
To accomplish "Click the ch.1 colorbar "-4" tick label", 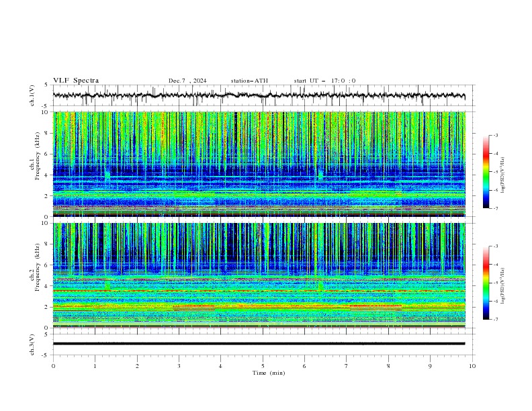I will pos(496,154).
